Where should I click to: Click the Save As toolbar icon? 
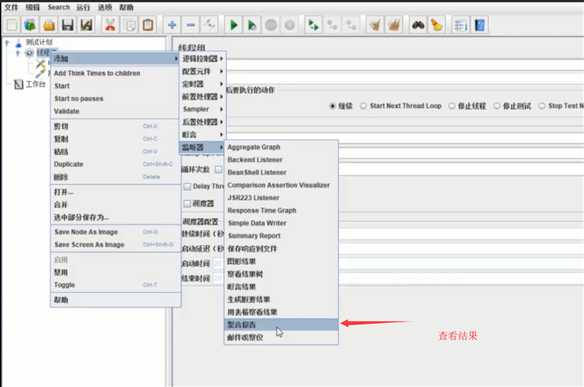point(86,25)
